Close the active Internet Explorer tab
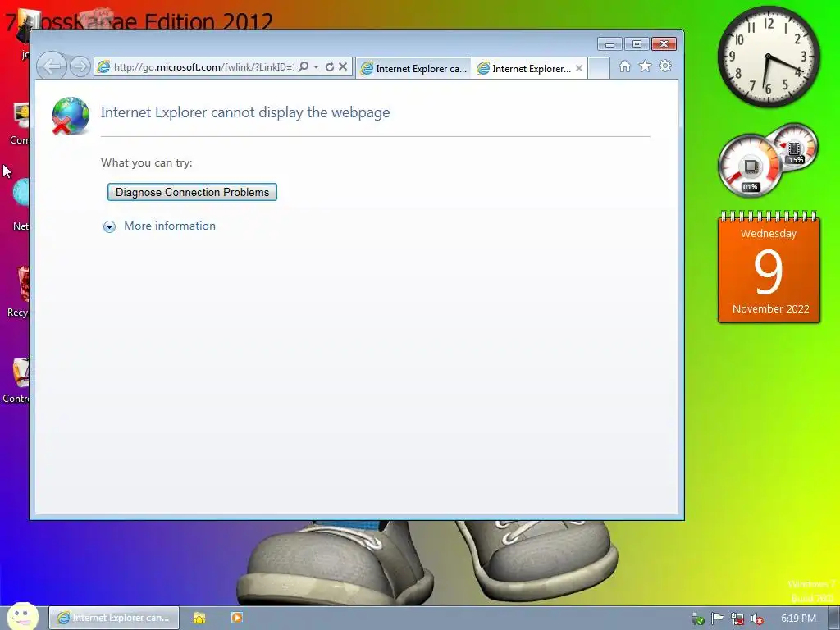Screen dimensions: 840x630 (579, 68)
